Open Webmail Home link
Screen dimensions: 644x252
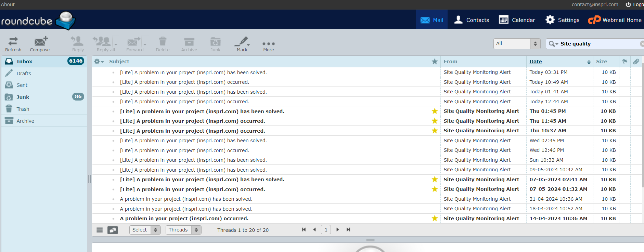pos(615,20)
